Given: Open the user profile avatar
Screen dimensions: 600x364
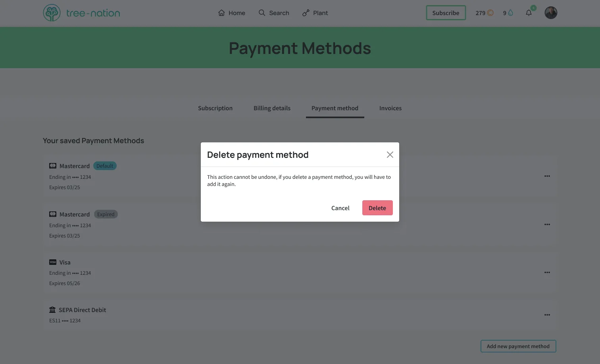Looking at the screenshot, I should pyautogui.click(x=551, y=13).
